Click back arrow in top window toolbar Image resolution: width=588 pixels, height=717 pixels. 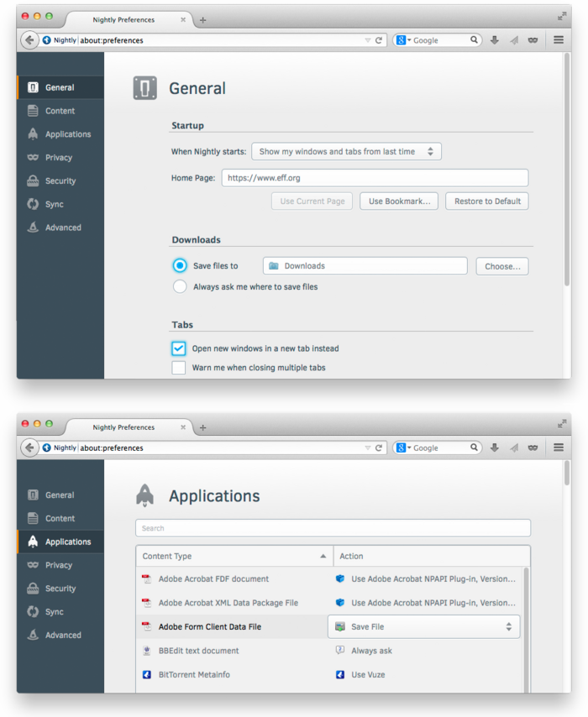coord(29,39)
